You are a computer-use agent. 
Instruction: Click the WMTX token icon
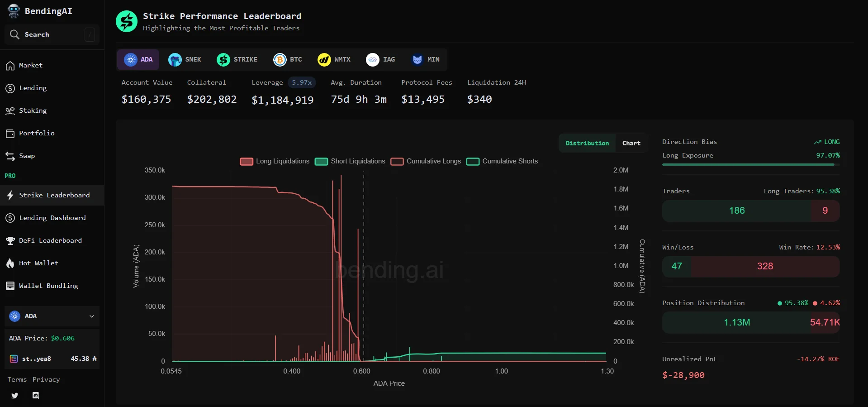[x=324, y=60]
